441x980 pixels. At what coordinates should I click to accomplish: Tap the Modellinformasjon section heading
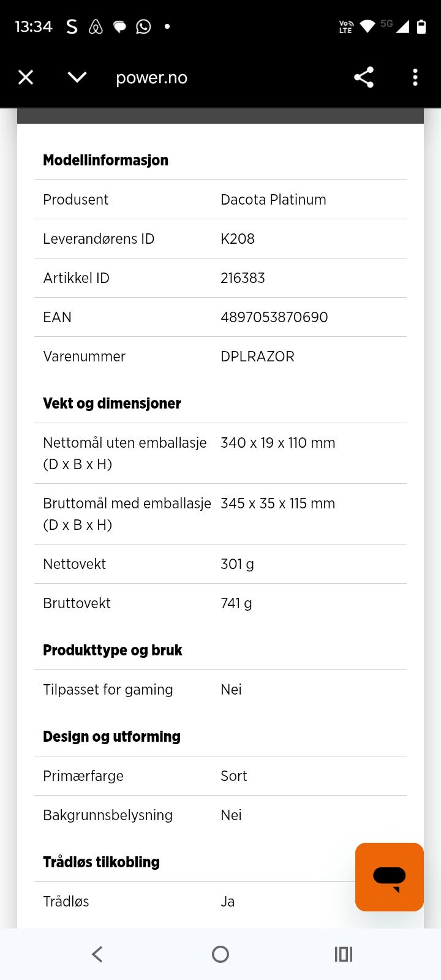[x=105, y=160]
